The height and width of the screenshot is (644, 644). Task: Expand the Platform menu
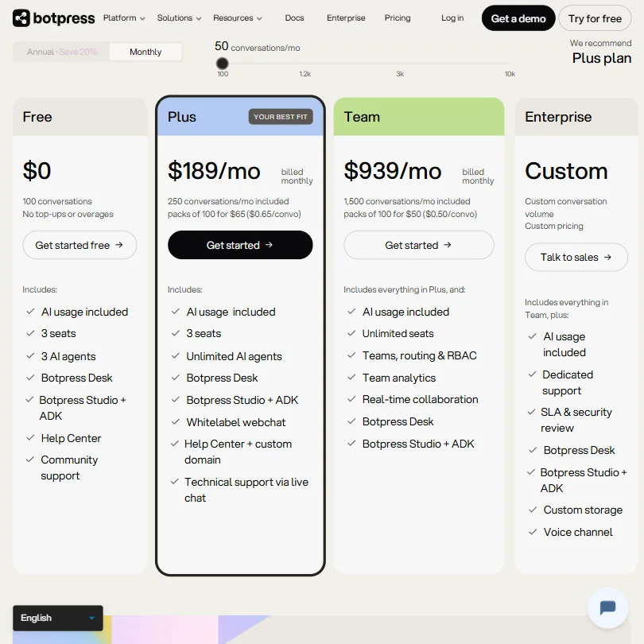(124, 18)
